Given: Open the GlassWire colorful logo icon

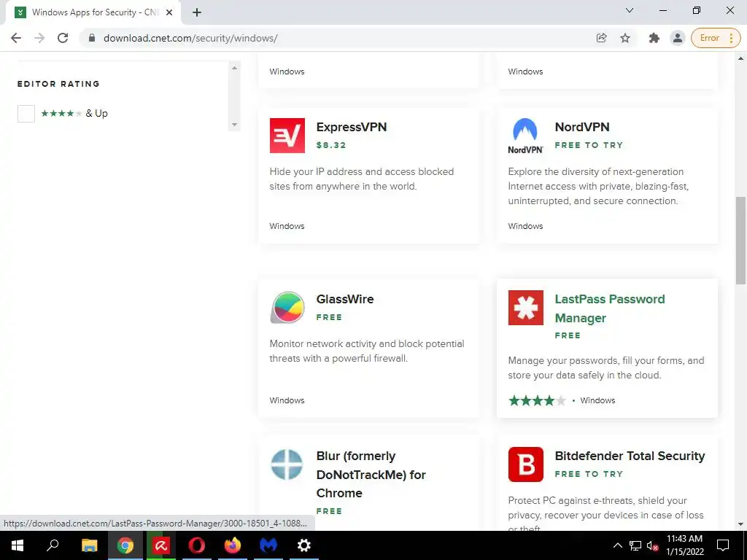Looking at the screenshot, I should point(287,308).
